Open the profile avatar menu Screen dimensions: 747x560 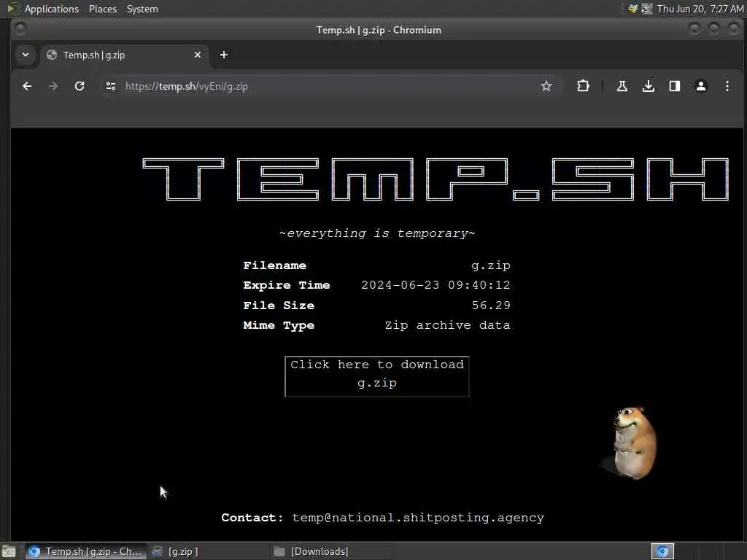click(x=701, y=86)
